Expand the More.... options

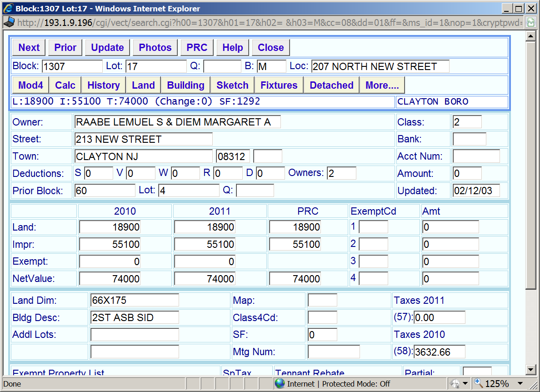click(382, 85)
